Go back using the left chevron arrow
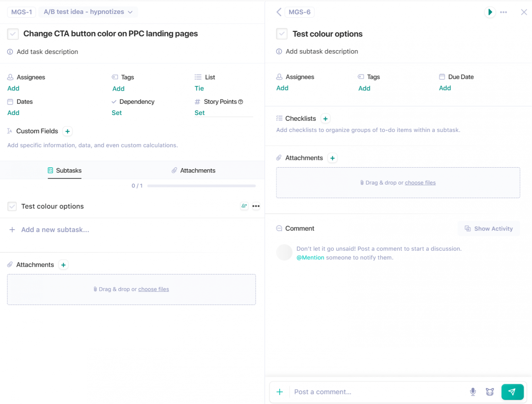The image size is (532, 404). (279, 12)
